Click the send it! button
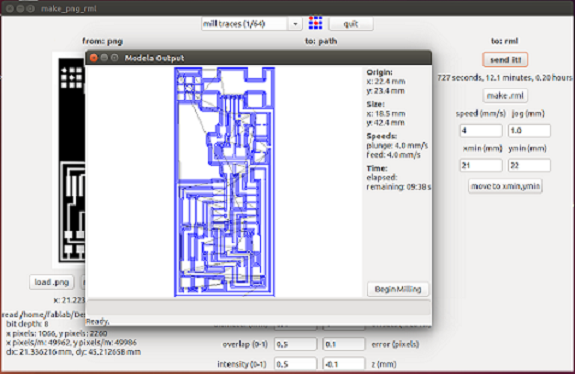 pos(505,60)
